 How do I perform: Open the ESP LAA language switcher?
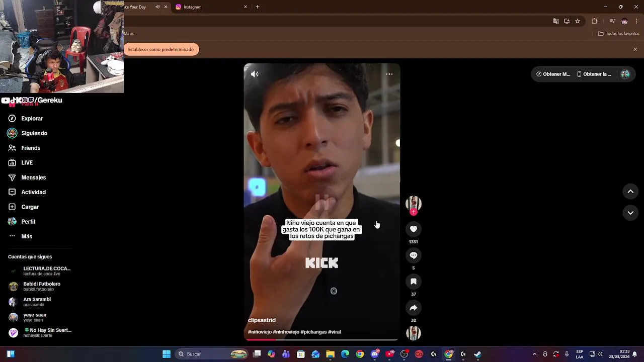(580, 354)
